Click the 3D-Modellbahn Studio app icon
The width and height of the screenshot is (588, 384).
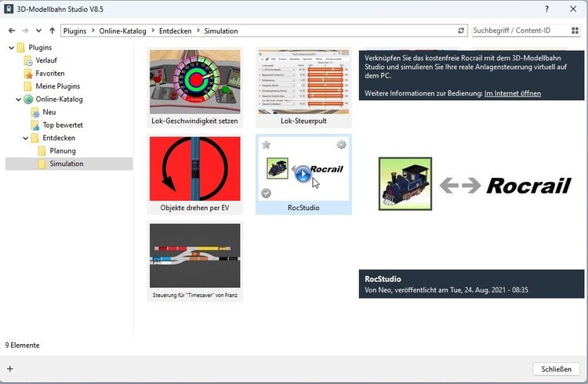pyautogui.click(x=9, y=9)
